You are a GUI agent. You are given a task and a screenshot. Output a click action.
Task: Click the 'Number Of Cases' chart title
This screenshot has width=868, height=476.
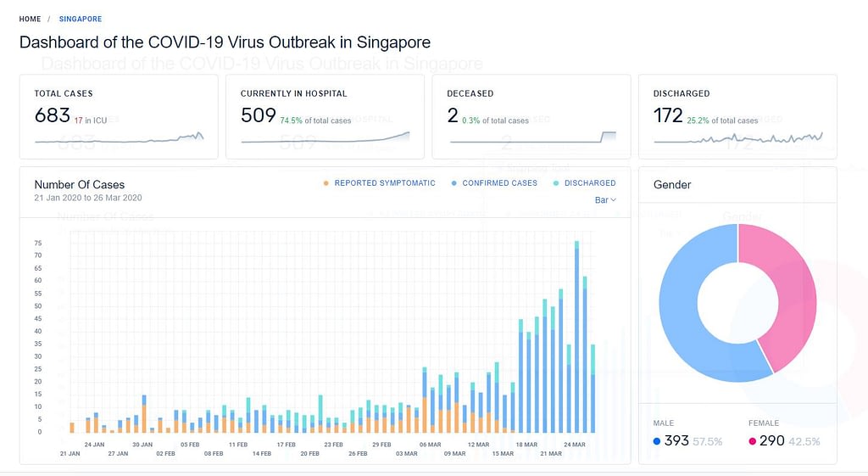tap(79, 184)
